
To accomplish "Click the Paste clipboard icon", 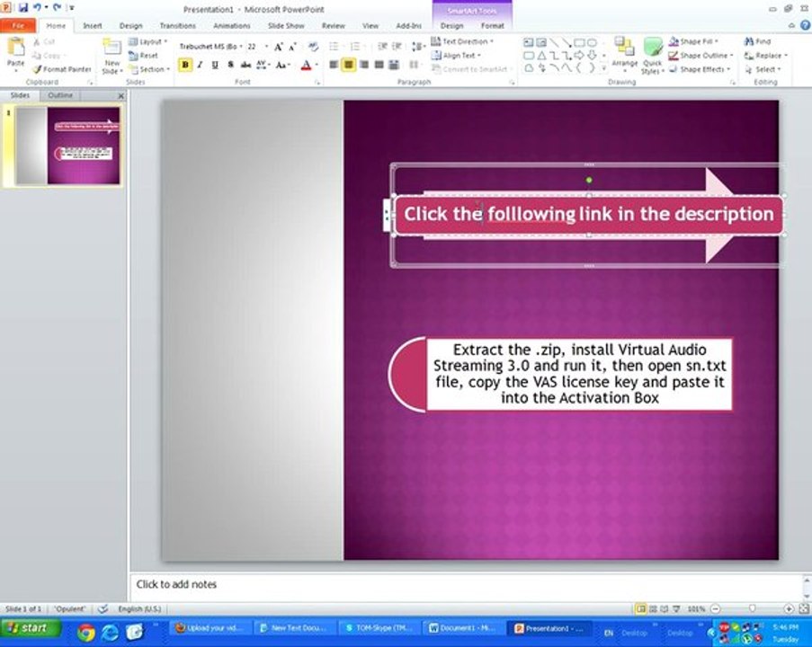I will (15, 49).
